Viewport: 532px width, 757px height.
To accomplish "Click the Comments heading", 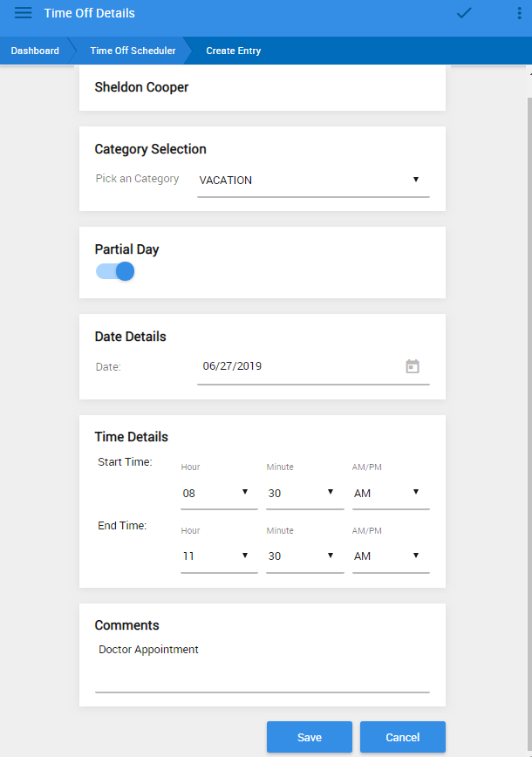I will click(127, 625).
